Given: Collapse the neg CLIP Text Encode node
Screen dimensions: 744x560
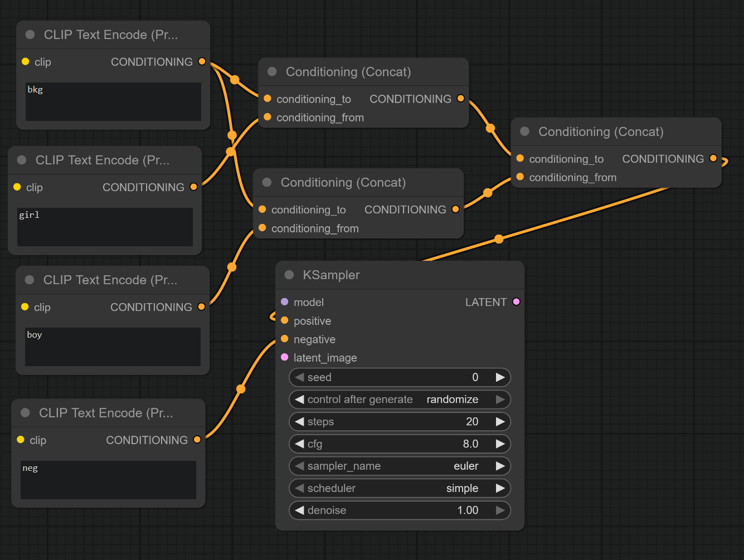Looking at the screenshot, I should pos(25,413).
